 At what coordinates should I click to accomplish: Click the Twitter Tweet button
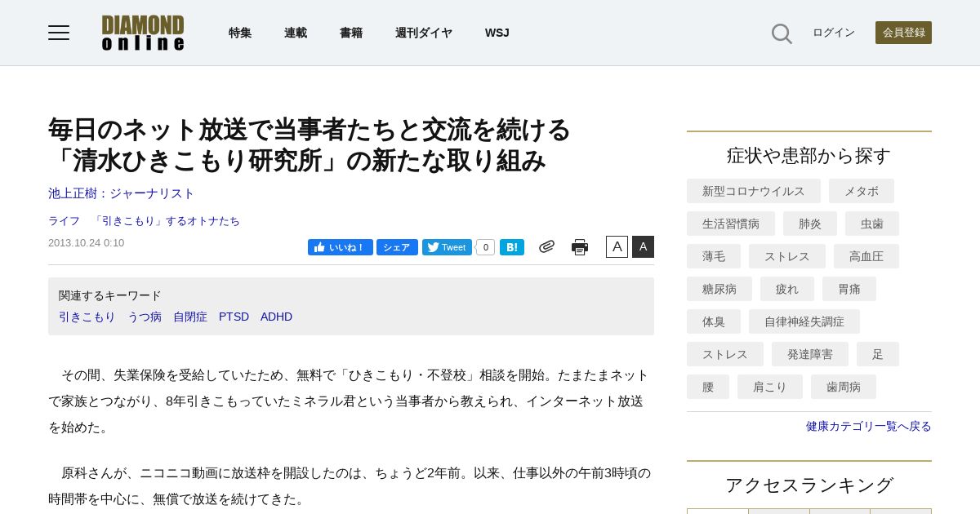[447, 247]
